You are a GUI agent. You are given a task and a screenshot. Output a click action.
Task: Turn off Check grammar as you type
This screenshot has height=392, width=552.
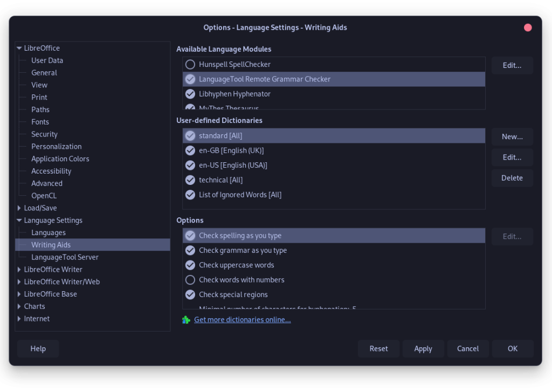[190, 250]
